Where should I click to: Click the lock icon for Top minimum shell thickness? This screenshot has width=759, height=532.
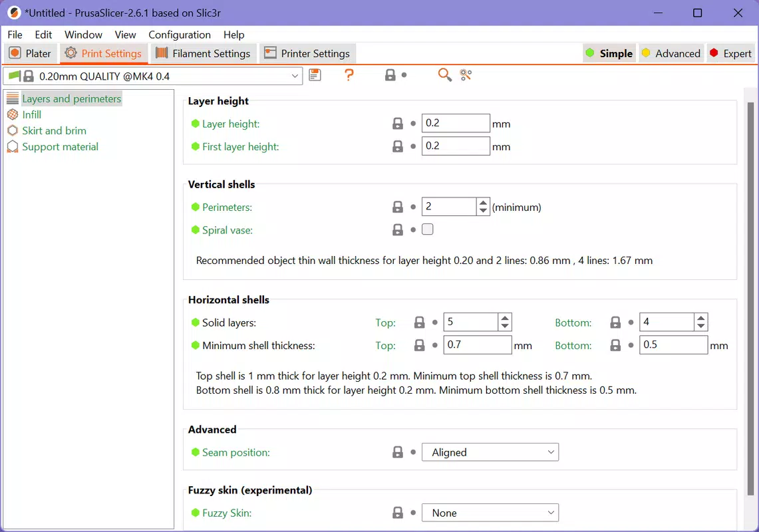[419, 345]
